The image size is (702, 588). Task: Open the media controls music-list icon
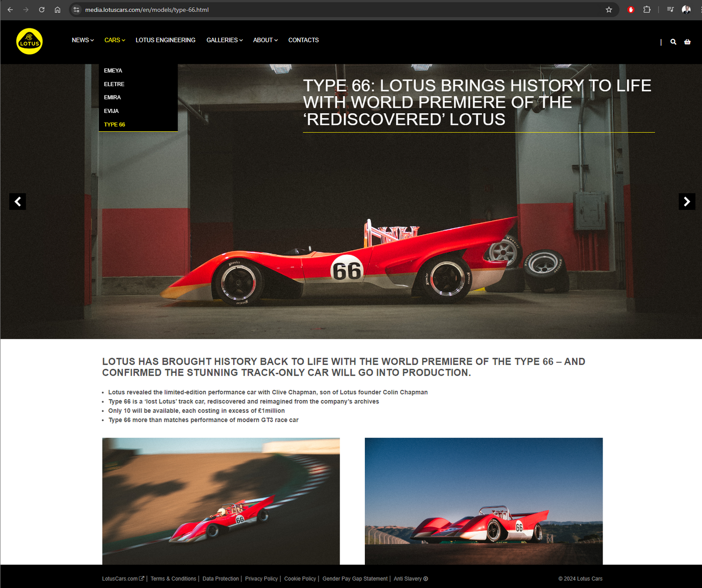coord(670,10)
